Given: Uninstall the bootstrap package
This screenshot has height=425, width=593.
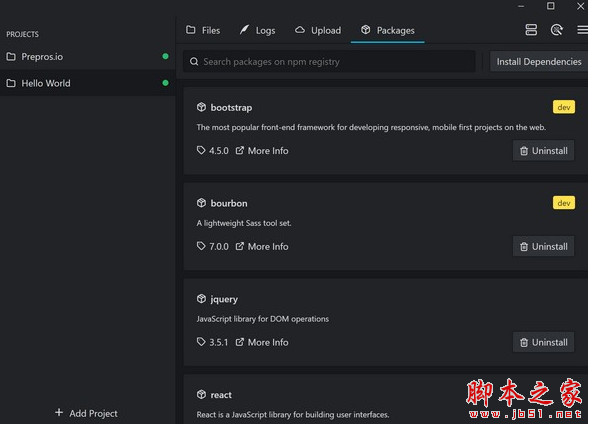Looking at the screenshot, I should point(543,151).
